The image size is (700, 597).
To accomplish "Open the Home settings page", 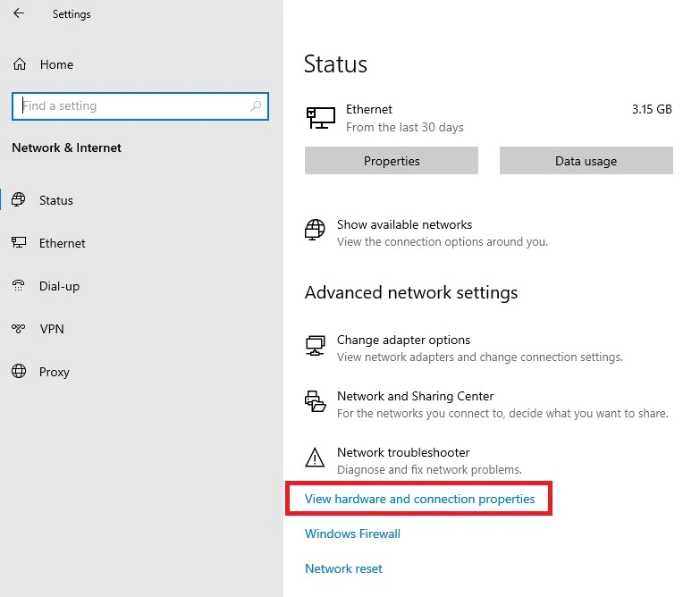I will [56, 64].
